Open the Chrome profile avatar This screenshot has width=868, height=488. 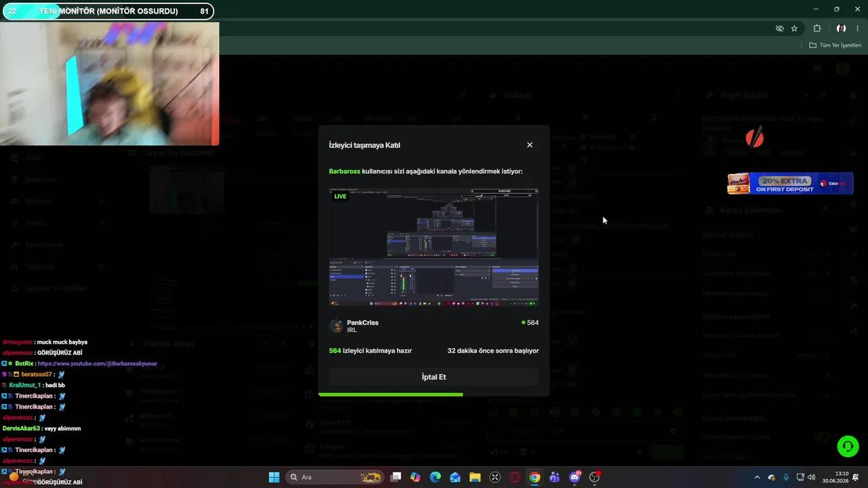(x=841, y=28)
